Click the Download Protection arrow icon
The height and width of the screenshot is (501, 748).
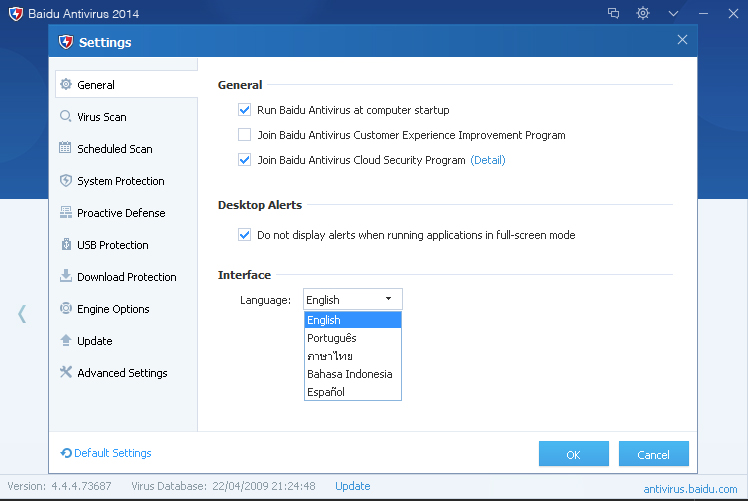coord(66,277)
